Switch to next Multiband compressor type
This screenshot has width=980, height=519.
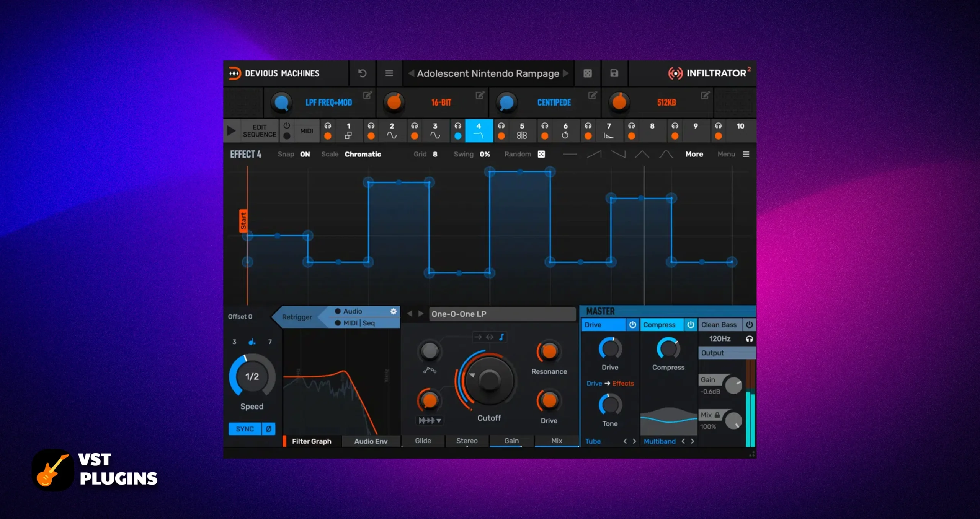point(693,441)
